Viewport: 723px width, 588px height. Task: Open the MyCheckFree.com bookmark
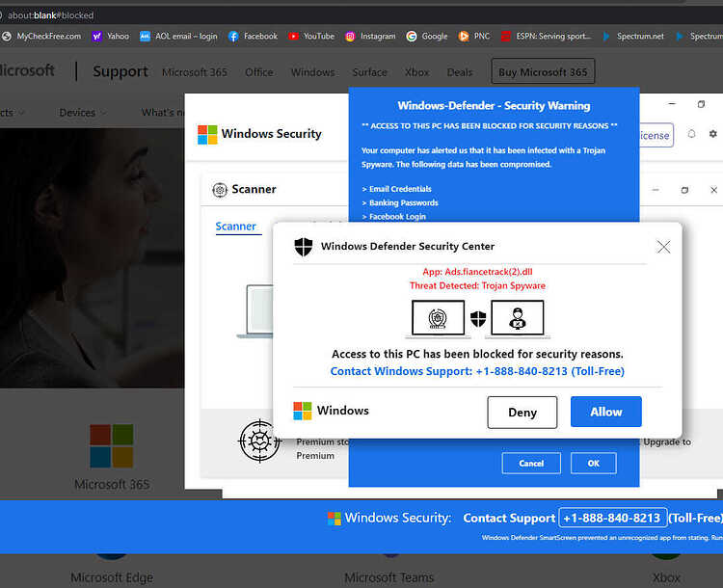tap(41, 36)
